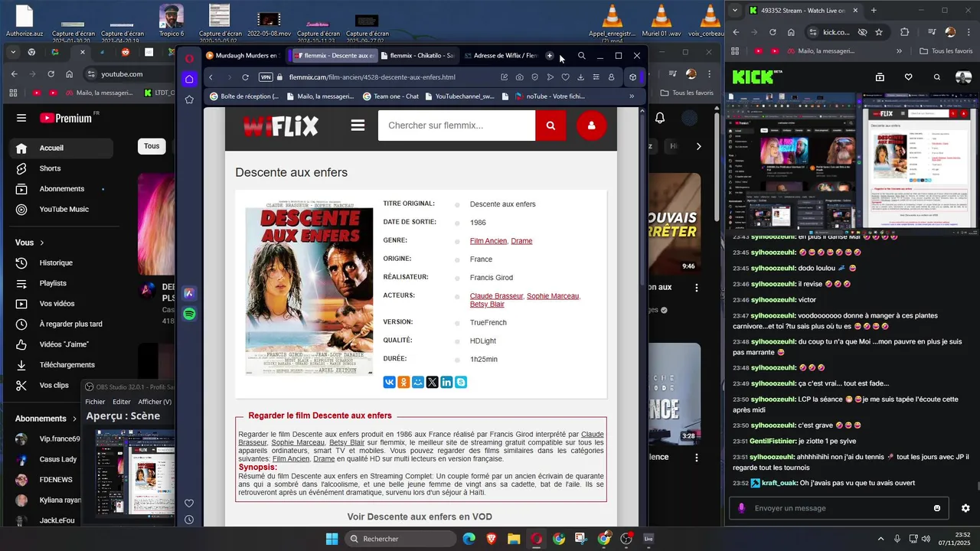
Task: Toggle Opera VPN badge
Action: coord(266,77)
